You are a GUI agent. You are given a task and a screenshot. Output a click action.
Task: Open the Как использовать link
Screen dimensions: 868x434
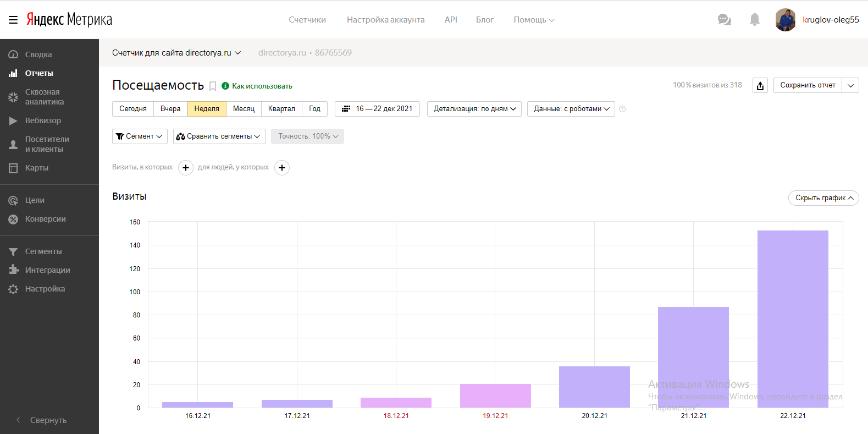[262, 86]
